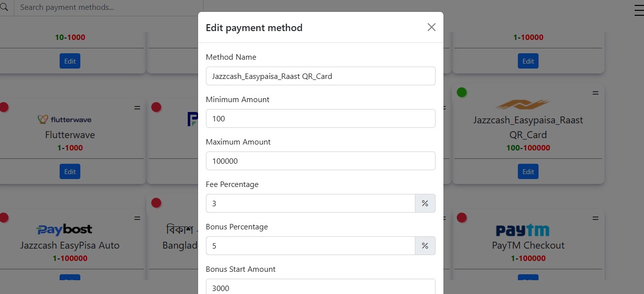Toggle the red status dot above the partially hidden P logo
The width and height of the screenshot is (644, 294).
click(156, 107)
